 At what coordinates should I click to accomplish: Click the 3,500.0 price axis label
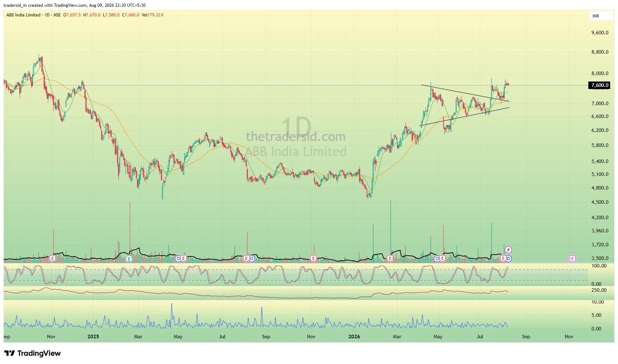coord(600,258)
